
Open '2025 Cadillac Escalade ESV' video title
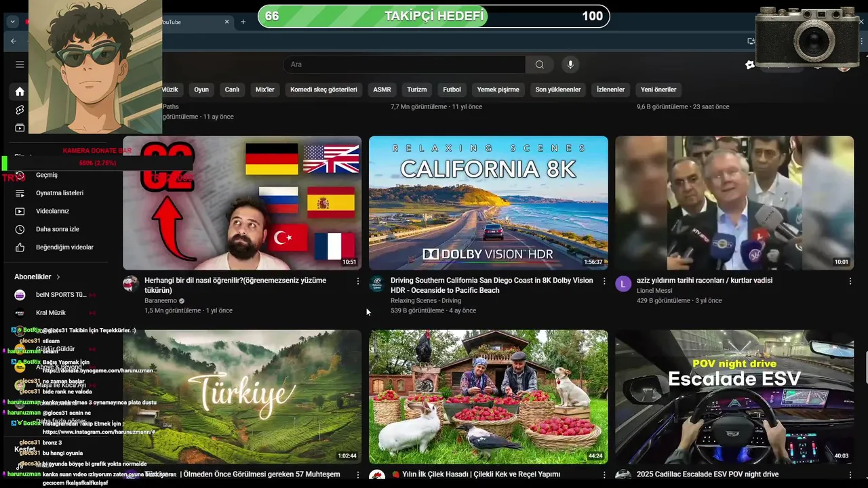(707, 474)
